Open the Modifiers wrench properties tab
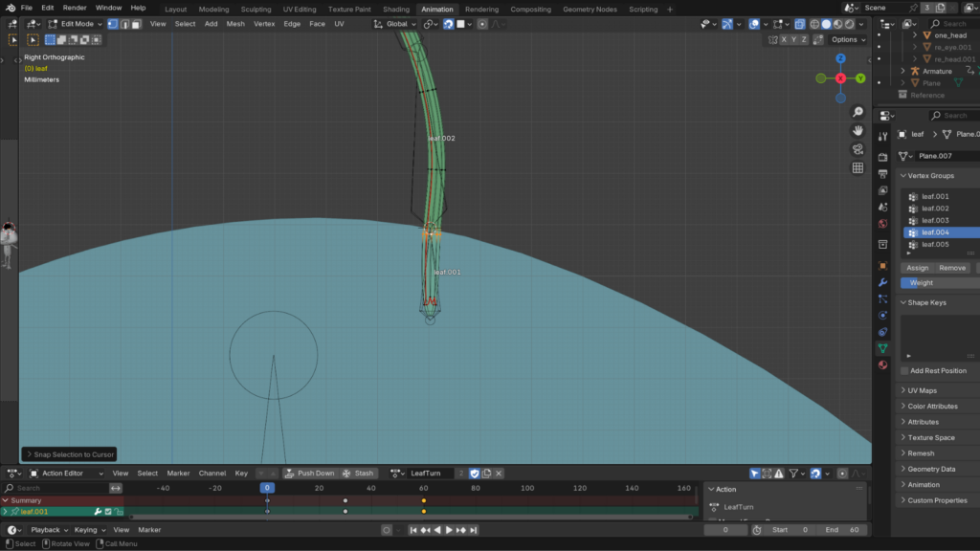Image resolution: width=980 pixels, height=551 pixels. (x=882, y=282)
